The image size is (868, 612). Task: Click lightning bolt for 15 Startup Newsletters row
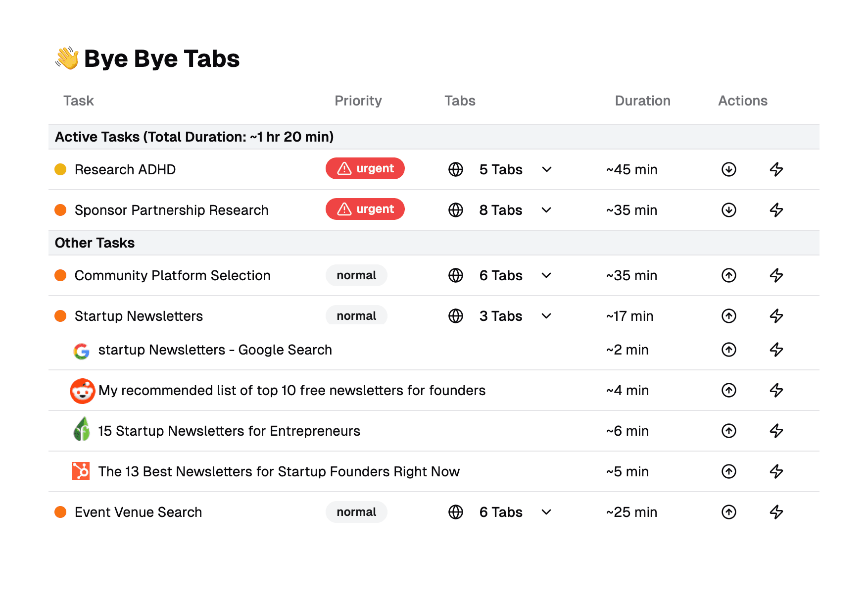776,431
